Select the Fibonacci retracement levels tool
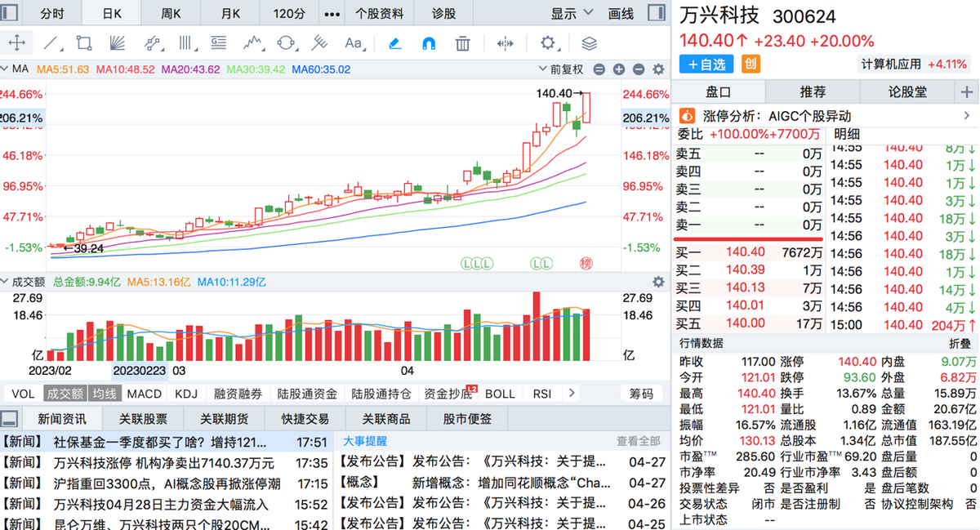This screenshot has width=980, height=530. 218,43
